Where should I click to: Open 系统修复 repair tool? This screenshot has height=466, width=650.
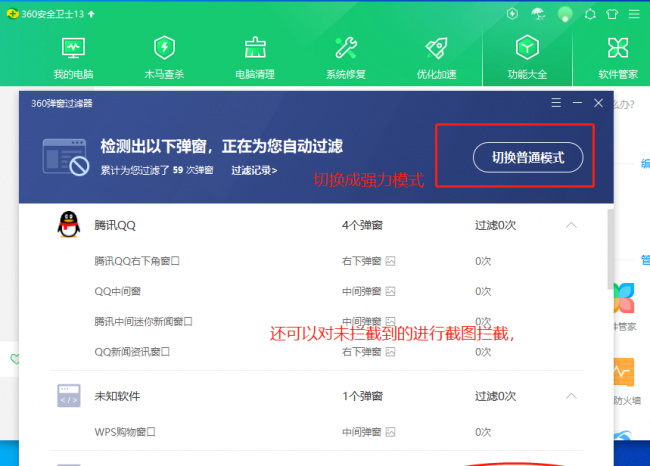click(x=346, y=58)
